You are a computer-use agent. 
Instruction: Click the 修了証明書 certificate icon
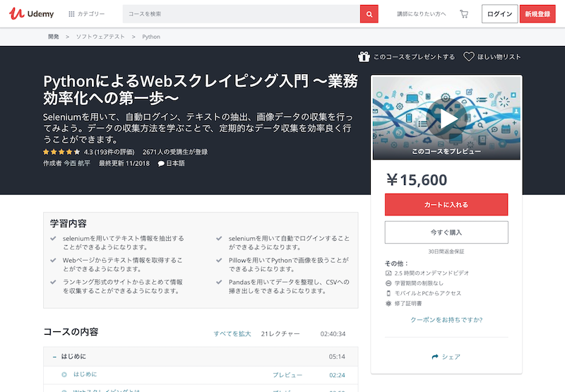388,304
